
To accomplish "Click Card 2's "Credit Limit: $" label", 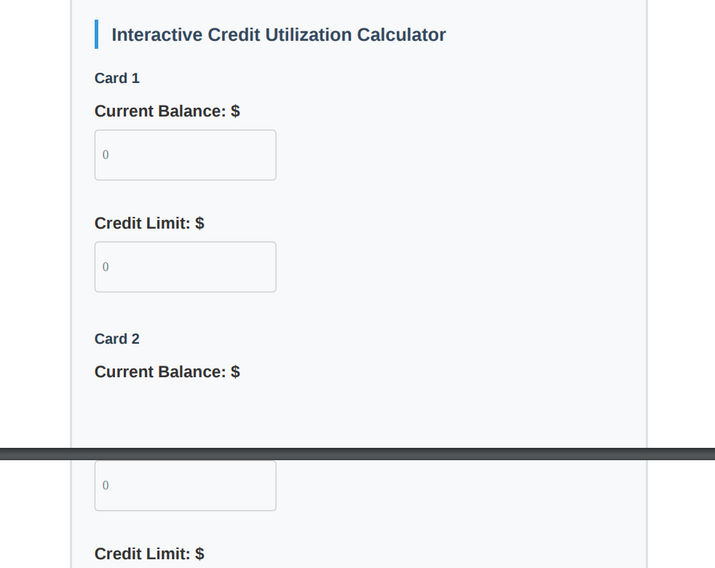I will [x=149, y=554].
